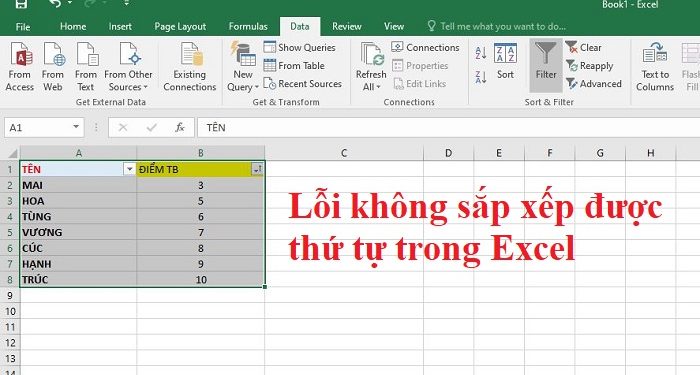Click Tell me what you want to do

pos(496,26)
